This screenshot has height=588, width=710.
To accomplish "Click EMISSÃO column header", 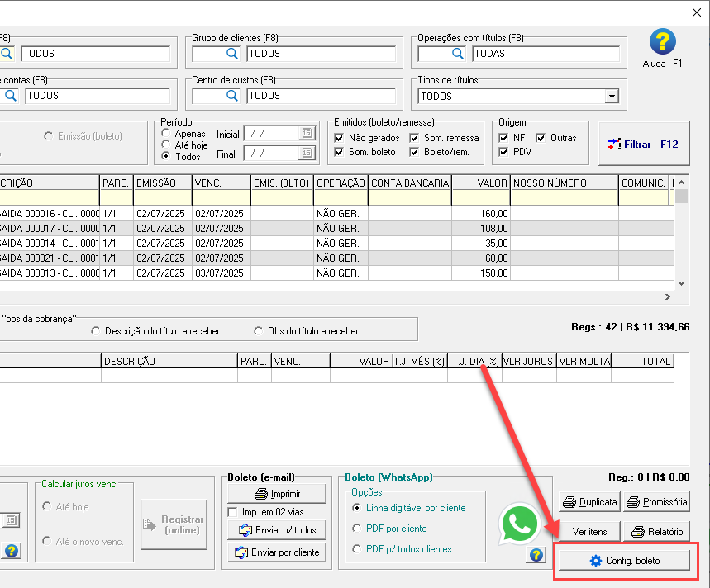I will coord(163,183).
